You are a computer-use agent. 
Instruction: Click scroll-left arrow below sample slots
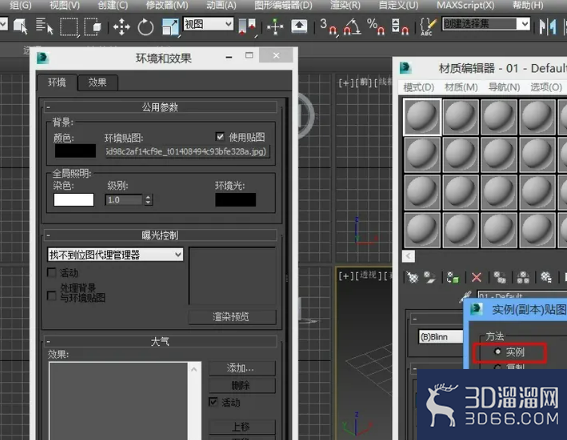click(408, 256)
